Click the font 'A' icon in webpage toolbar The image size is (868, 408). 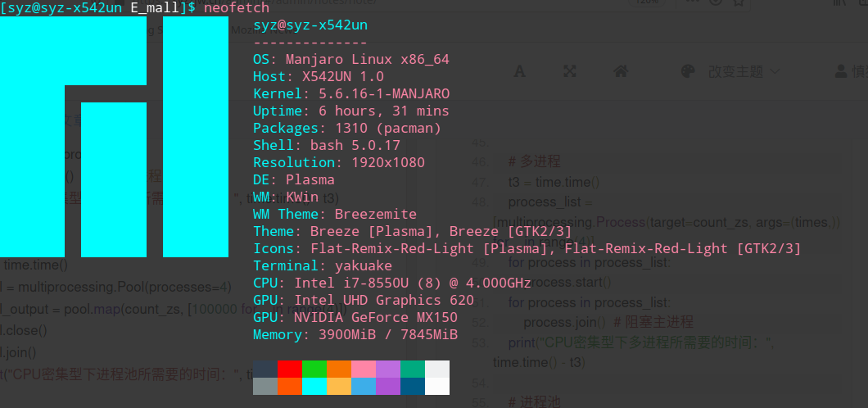[x=519, y=70]
